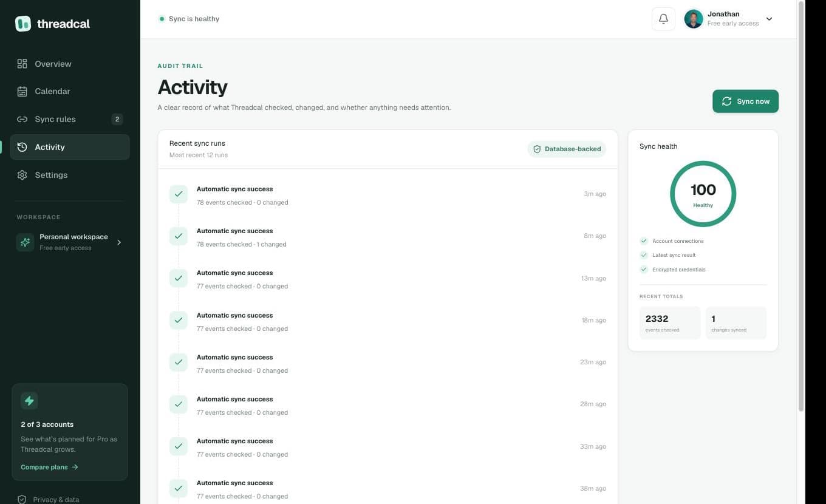The height and width of the screenshot is (504, 826).
Task: Open the Compare plans link
Action: point(49,467)
